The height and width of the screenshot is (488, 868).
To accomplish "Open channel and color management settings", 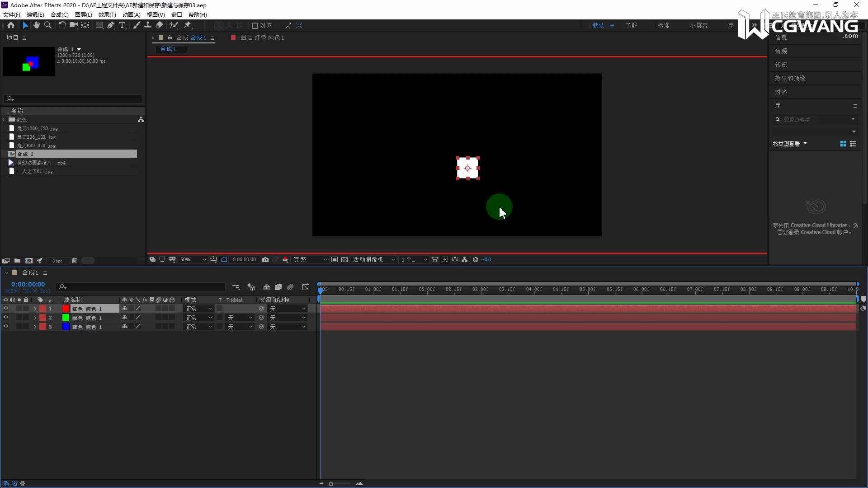I will pos(285,259).
